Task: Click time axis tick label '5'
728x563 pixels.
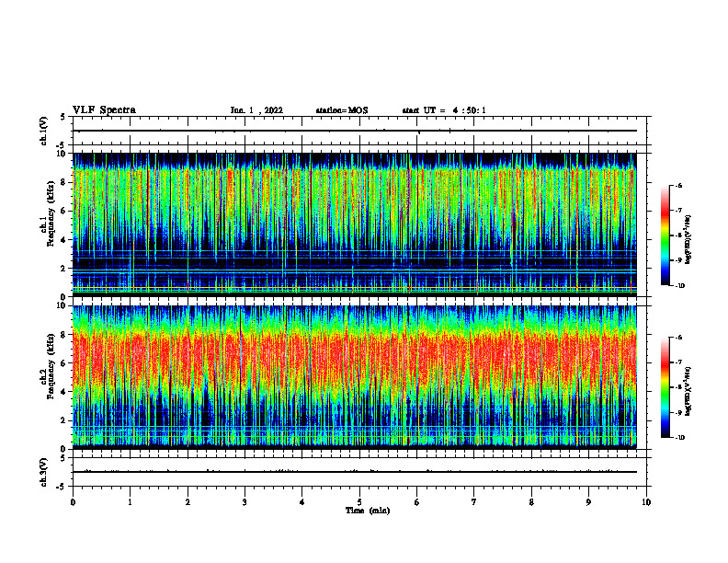Action: click(x=359, y=502)
